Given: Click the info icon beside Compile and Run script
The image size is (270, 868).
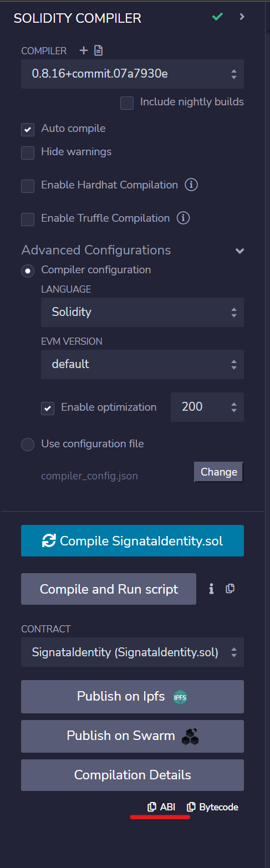Looking at the screenshot, I should [x=211, y=589].
